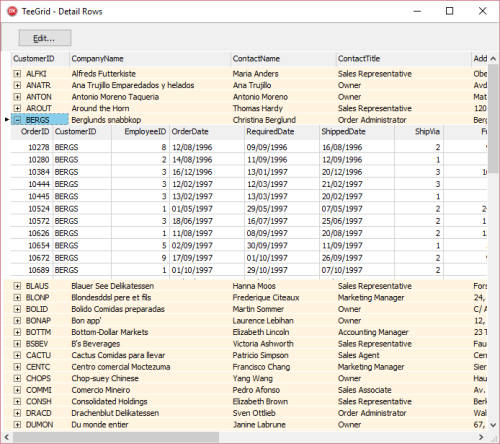Maximize the TeeGrid window
This screenshot has height=444, width=500.
pos(449,11)
